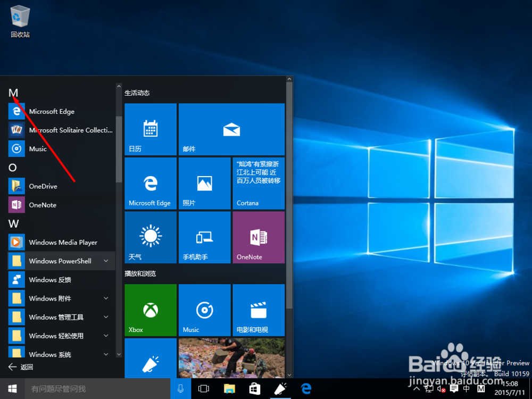Click the tiles area scrollbar thumb
This screenshot has width=532, height=399.
pos(289,195)
